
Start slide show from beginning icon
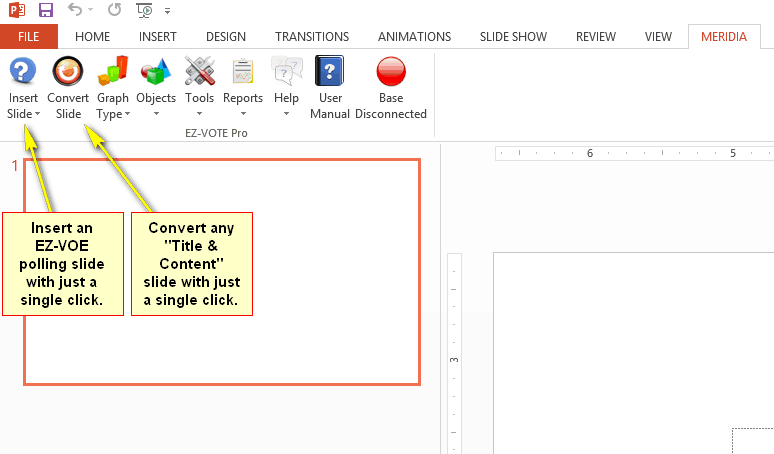point(144,10)
